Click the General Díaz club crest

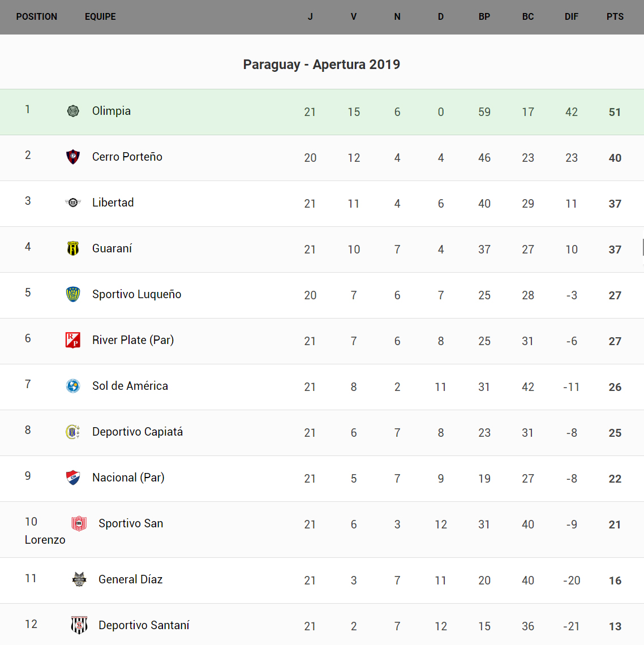coord(79,579)
